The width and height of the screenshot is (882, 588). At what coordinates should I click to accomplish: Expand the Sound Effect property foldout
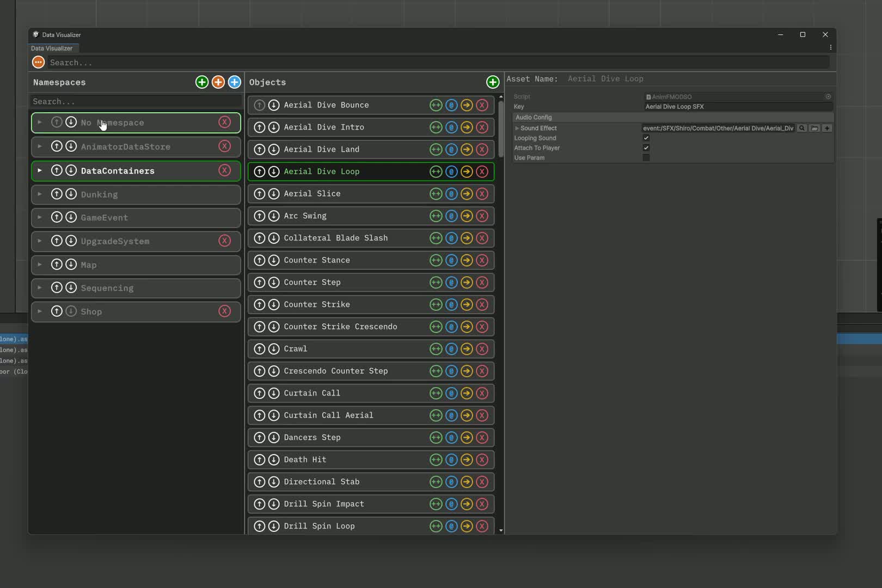tap(517, 128)
